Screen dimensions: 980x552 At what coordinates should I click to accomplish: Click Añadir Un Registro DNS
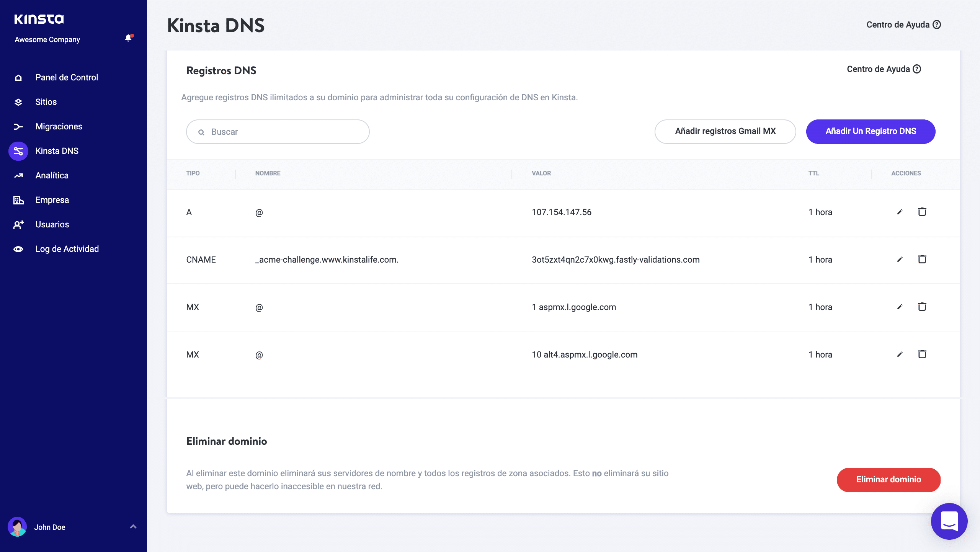tap(871, 131)
